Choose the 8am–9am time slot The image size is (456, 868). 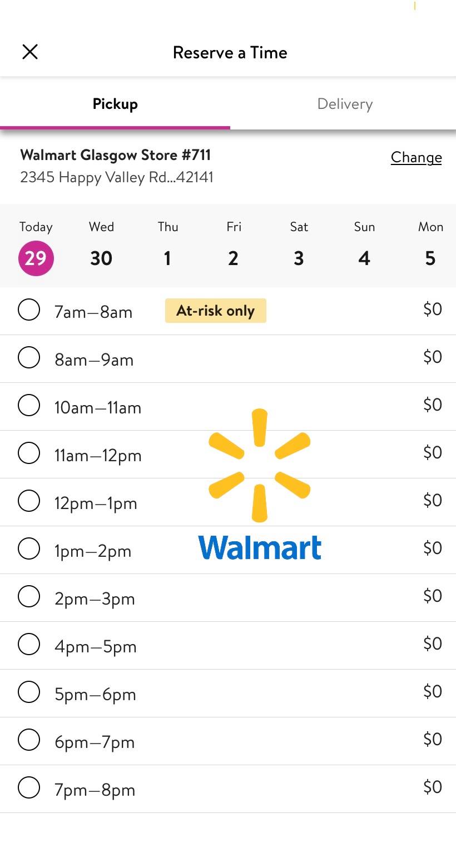[x=29, y=357]
